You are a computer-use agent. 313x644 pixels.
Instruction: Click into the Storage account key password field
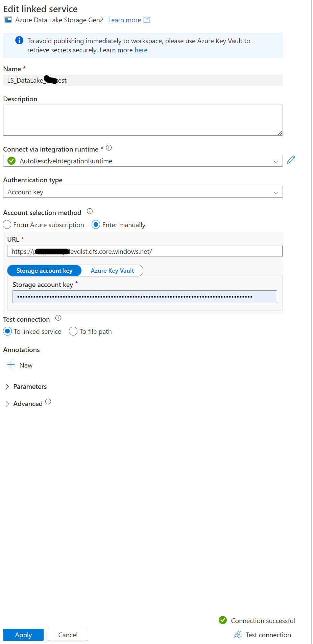pyautogui.click(x=145, y=297)
